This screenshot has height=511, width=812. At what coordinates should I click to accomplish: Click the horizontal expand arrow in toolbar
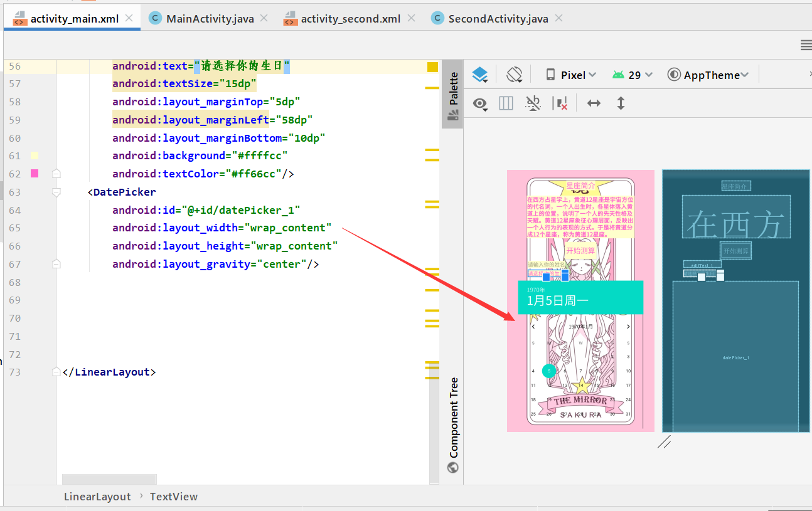pos(594,103)
